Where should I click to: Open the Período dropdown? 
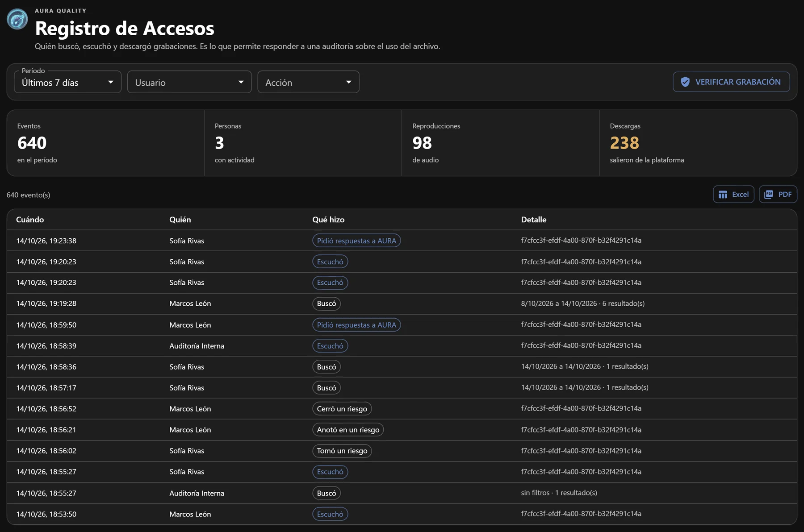coord(68,82)
